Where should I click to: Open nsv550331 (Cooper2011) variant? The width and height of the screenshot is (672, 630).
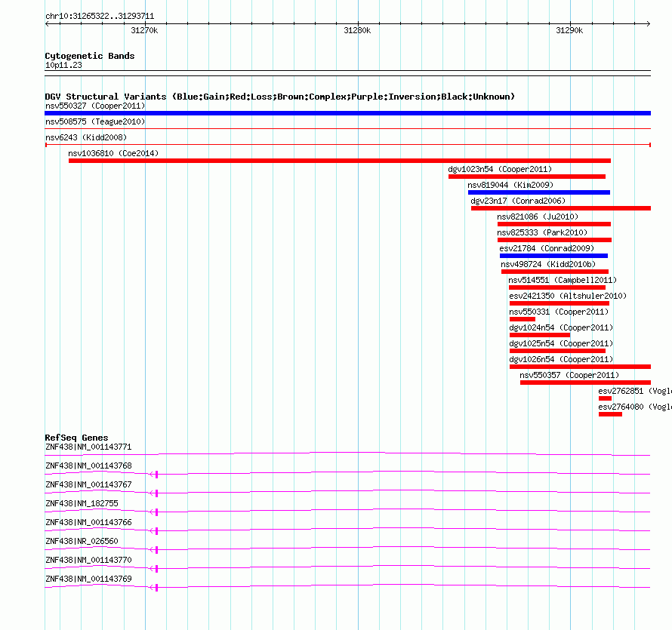(559, 312)
